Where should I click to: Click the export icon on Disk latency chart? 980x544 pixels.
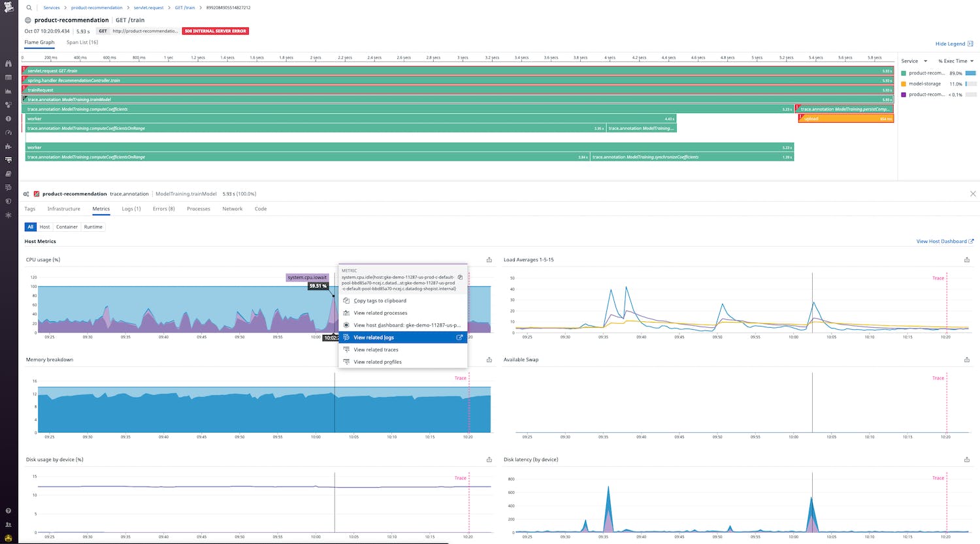coord(966,459)
